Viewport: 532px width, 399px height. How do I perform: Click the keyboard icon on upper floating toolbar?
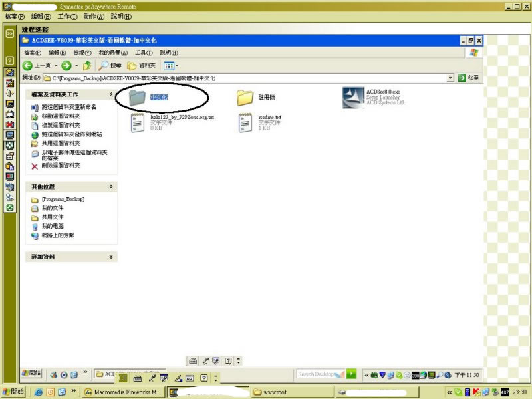(193, 361)
